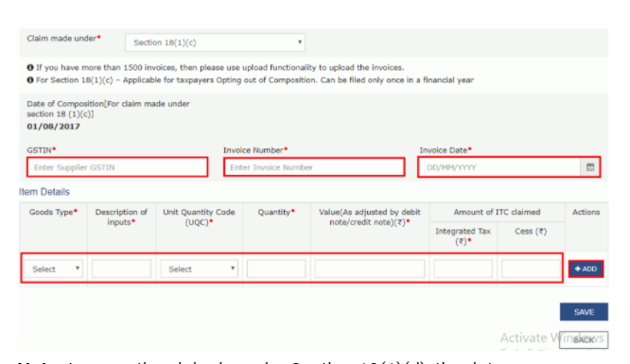Click the 01/08/2017 composition date text
The image size is (630, 364).
(x=53, y=127)
